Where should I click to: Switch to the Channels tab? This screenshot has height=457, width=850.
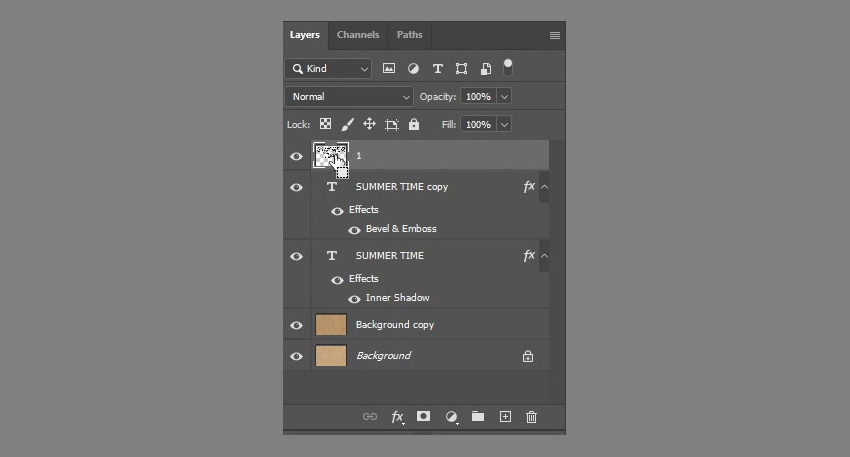point(358,35)
